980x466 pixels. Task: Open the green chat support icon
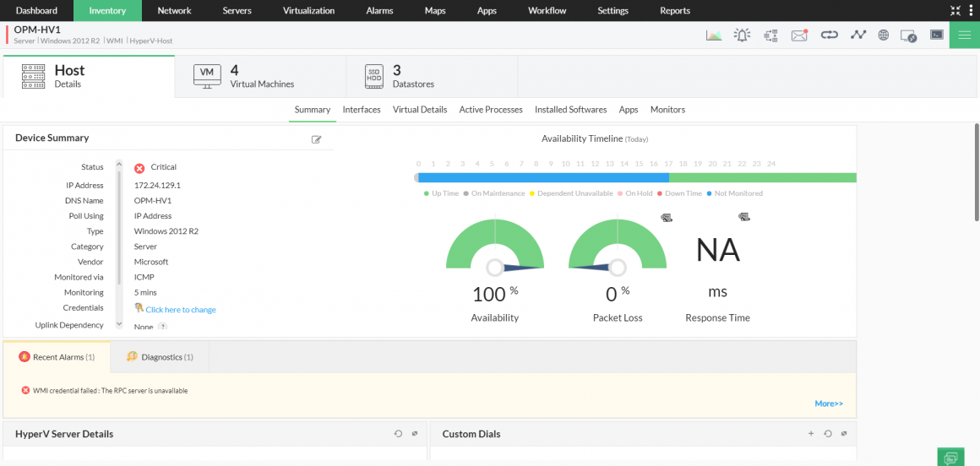coord(950,458)
